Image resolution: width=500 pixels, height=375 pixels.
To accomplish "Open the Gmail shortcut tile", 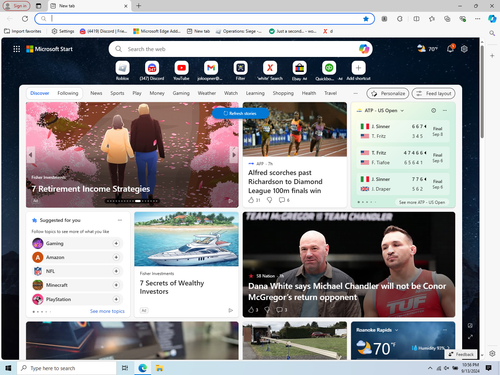I will 211,68.
